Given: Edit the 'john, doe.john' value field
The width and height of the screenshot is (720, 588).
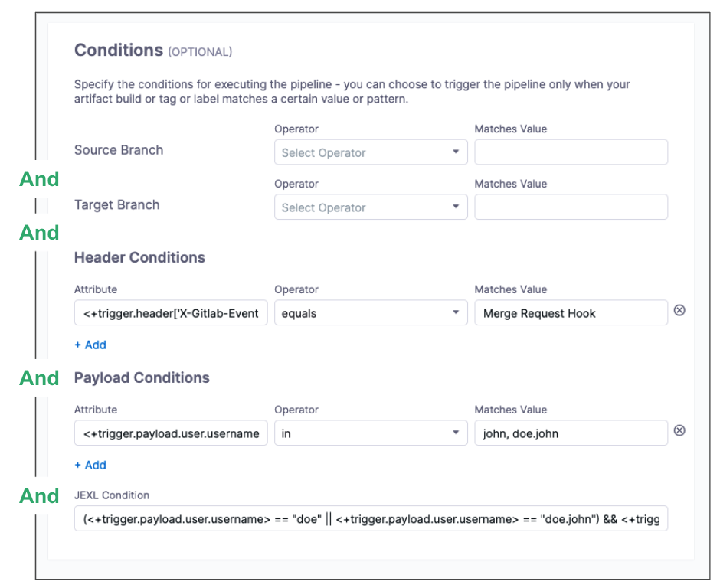Looking at the screenshot, I should 571,433.
